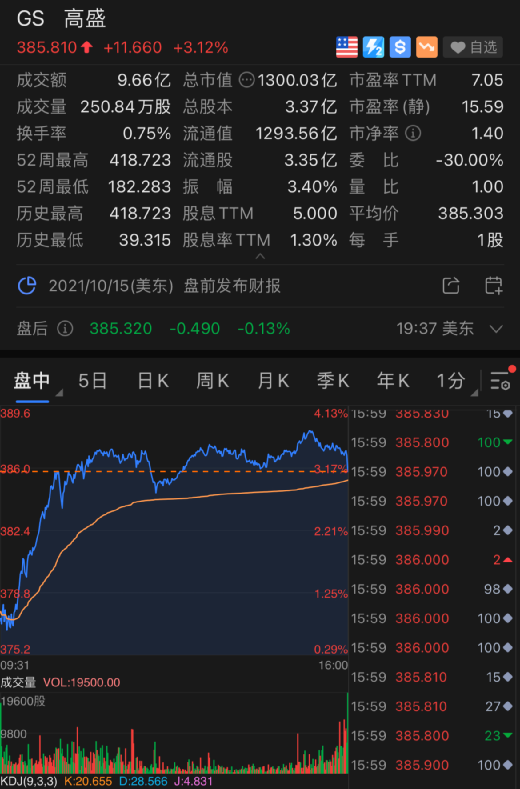Screen dimensions: 520x789
Task: Tap the 成交量 VOL indicator label
Action: point(60,682)
